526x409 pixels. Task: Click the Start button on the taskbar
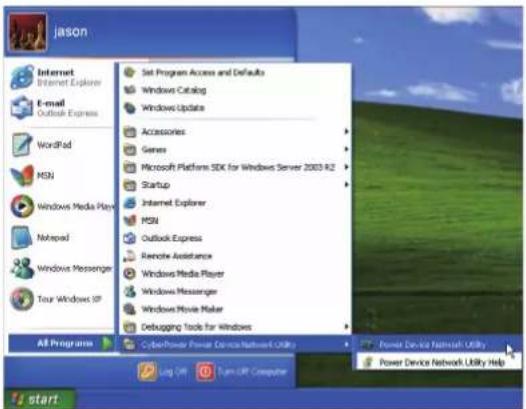(39, 399)
